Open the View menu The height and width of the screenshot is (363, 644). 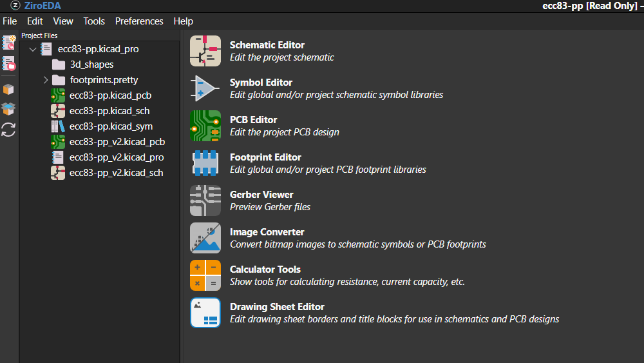coord(63,21)
